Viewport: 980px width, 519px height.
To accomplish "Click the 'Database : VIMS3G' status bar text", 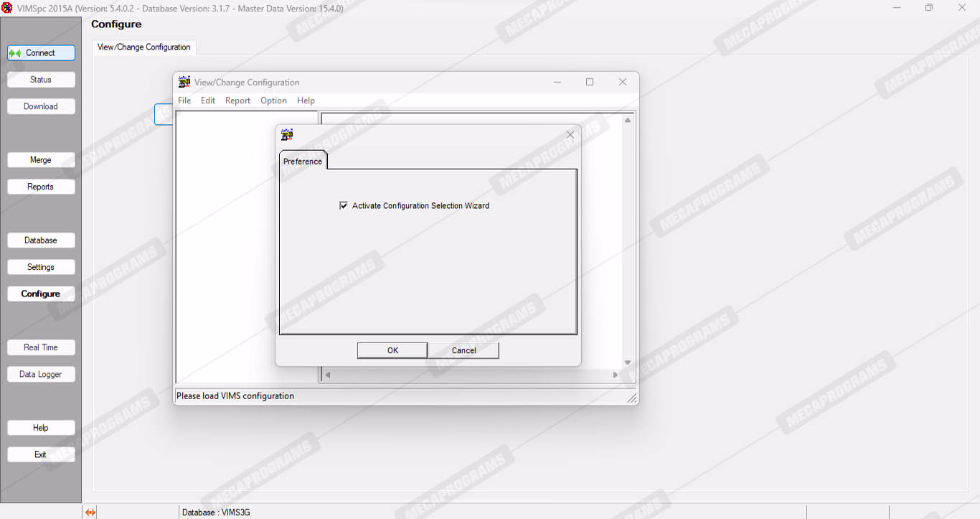I will pos(216,513).
